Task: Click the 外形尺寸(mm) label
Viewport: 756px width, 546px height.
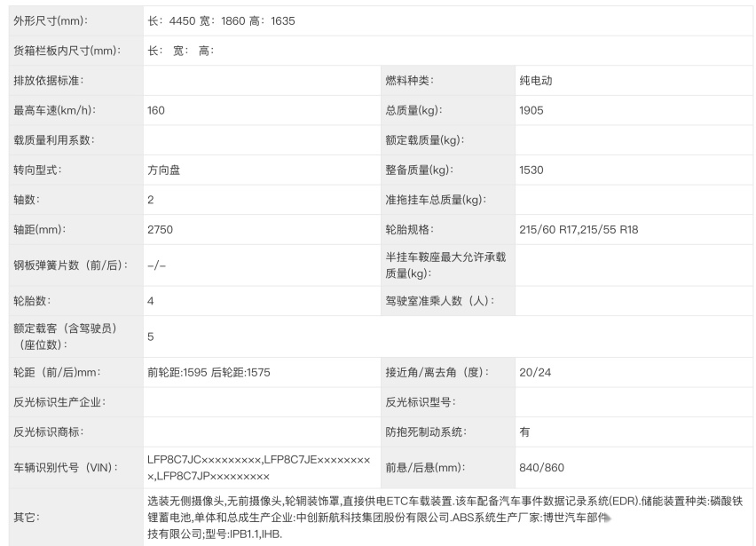Action: [x=51, y=21]
